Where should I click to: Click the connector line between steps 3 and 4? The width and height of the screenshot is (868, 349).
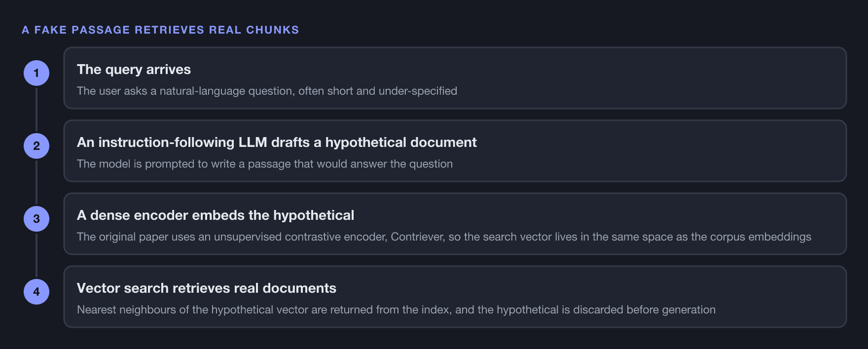click(36, 255)
